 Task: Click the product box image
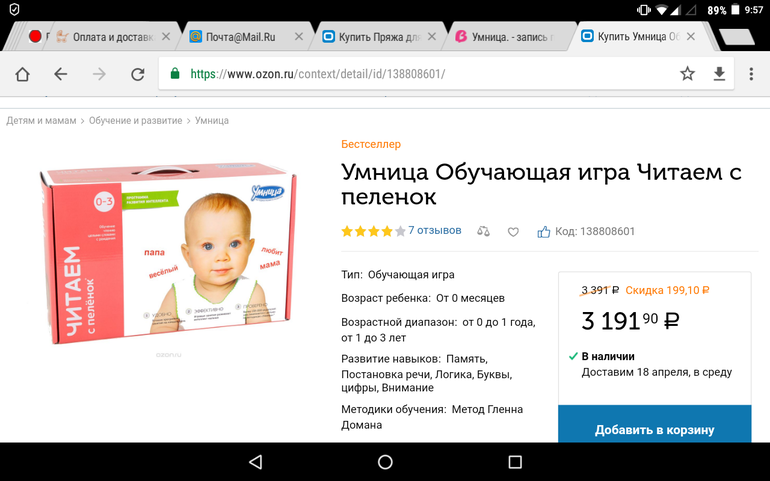coord(168,253)
